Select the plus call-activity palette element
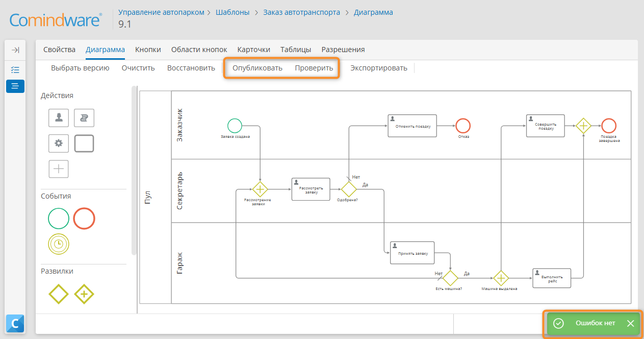644x339 pixels. (59, 169)
